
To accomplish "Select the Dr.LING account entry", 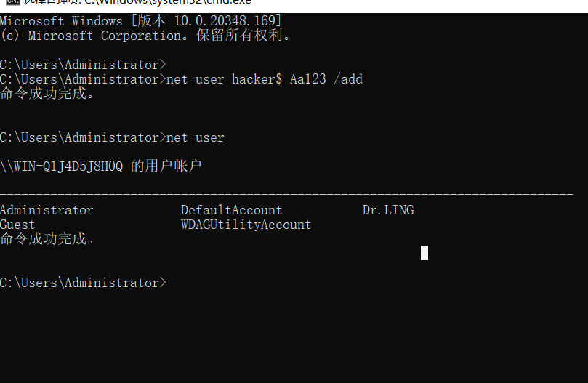I will (x=388, y=210).
